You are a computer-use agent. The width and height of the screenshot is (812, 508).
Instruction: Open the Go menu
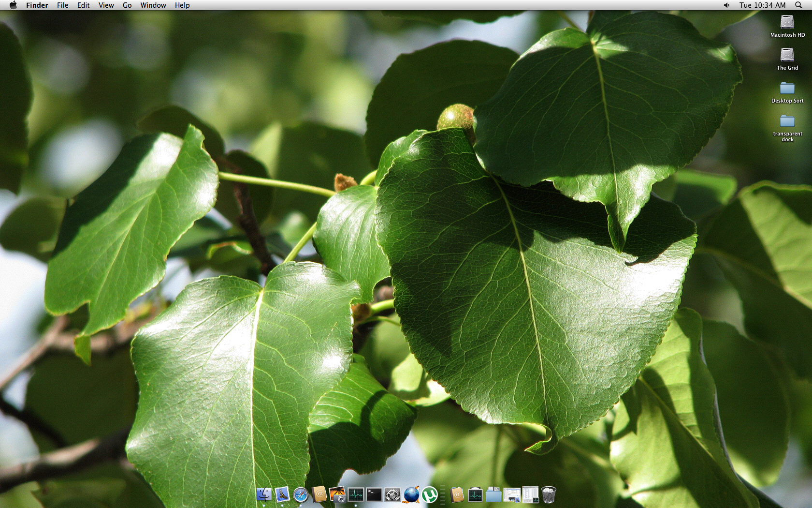[127, 5]
